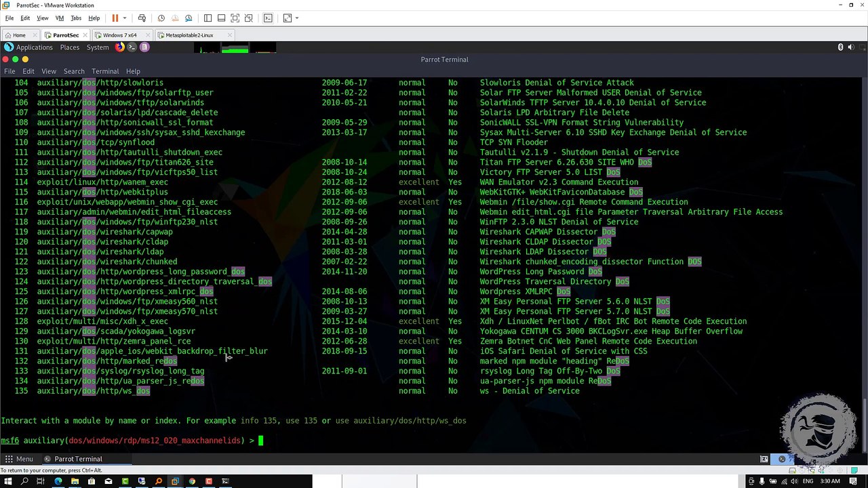
Task: Open Mail app from taskbar
Action: (108, 481)
